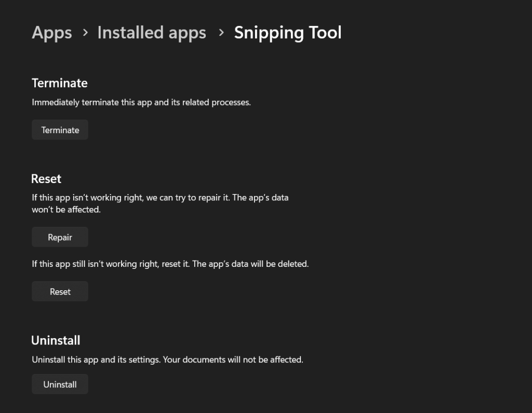
Task: Click the Reset section heading
Action: tap(46, 178)
